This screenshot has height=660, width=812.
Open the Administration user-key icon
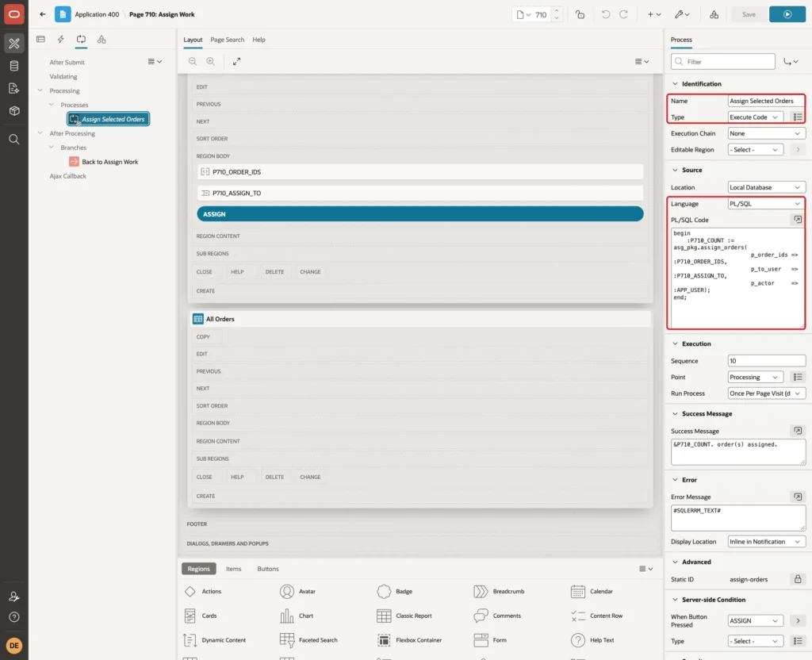tap(14, 597)
